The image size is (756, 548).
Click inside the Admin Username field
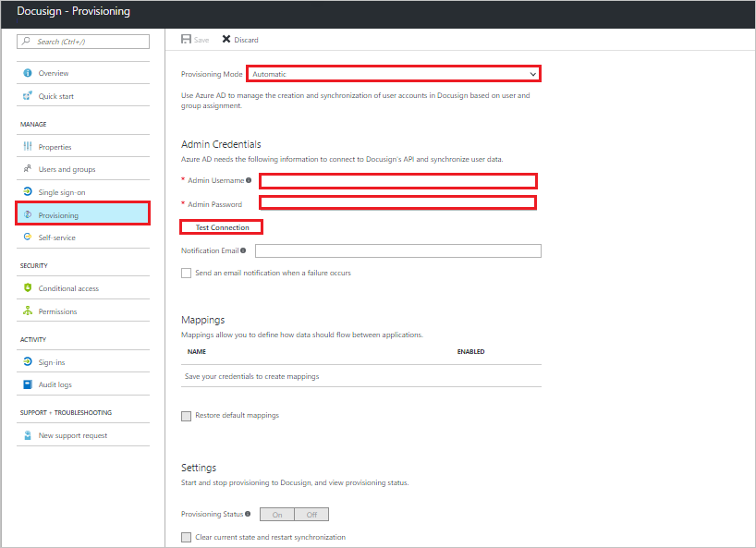pyautogui.click(x=397, y=181)
